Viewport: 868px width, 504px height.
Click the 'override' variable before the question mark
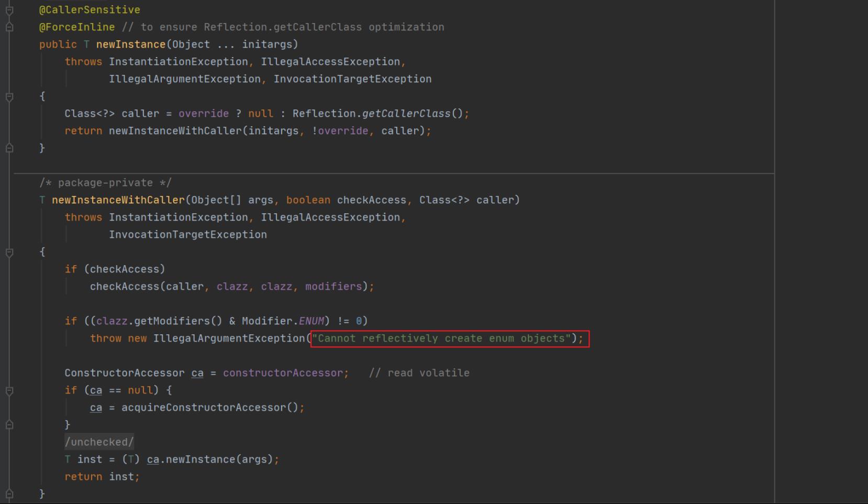pyautogui.click(x=204, y=114)
